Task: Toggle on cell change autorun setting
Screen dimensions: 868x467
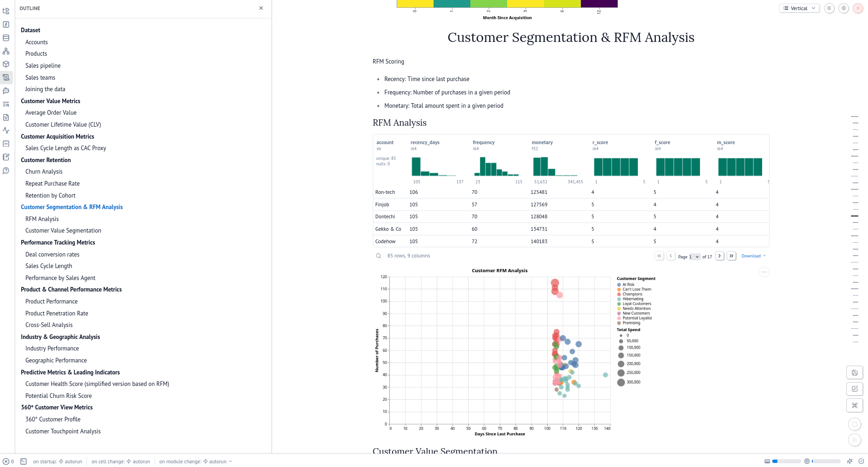Action: [121, 461]
